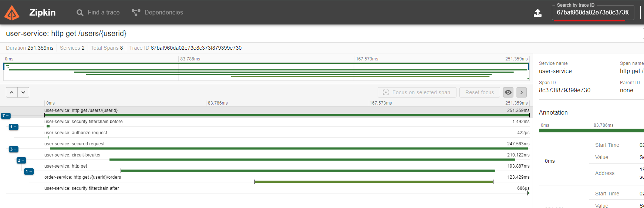Collapse security filterchain before children badge
Screen dimensions: 644x208
click(x=13, y=127)
